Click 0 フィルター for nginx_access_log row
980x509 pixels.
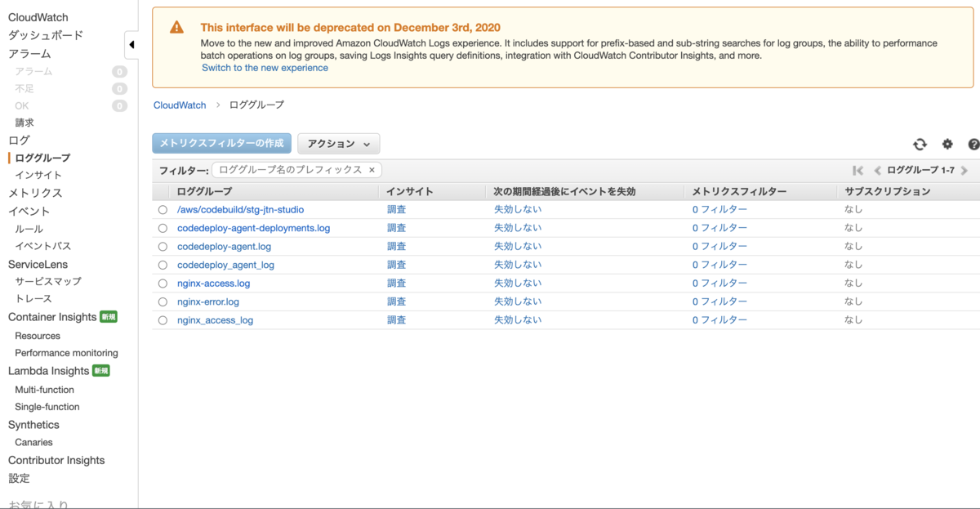719,320
